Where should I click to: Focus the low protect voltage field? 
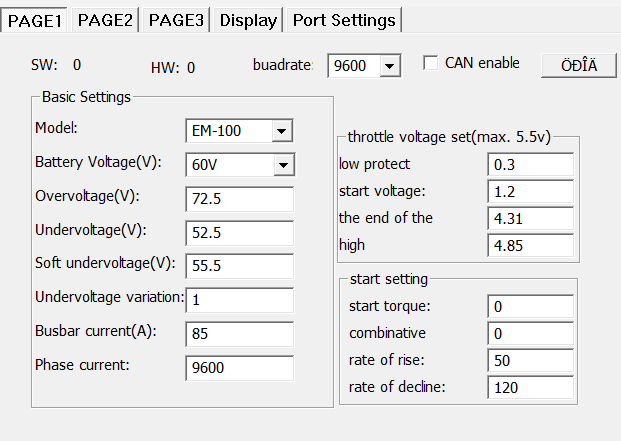pos(531,164)
